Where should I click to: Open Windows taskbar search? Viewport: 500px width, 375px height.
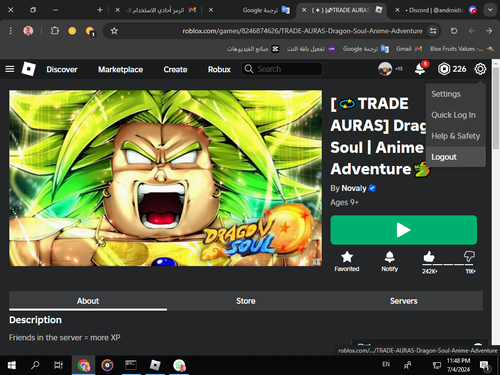tap(35, 365)
